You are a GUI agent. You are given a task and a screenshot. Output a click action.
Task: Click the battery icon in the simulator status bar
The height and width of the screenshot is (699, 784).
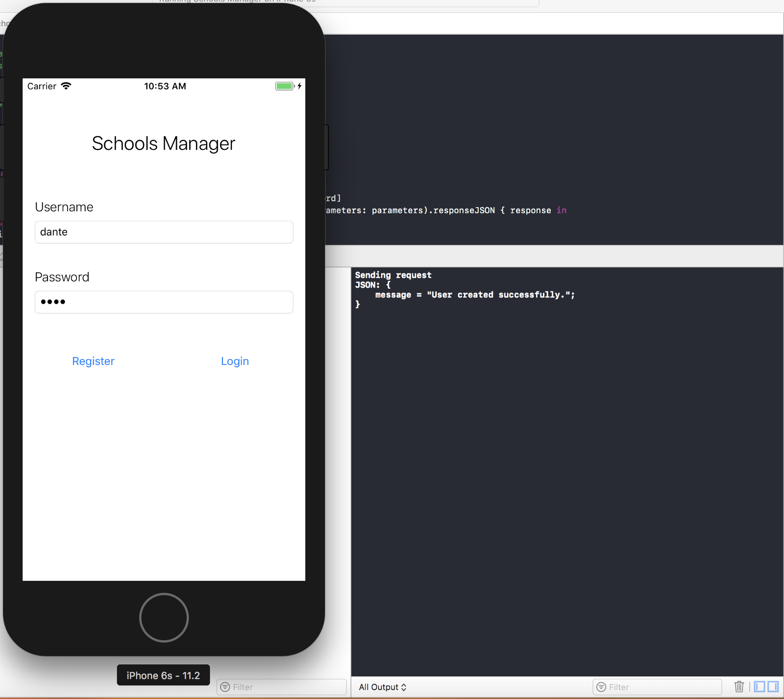click(285, 86)
